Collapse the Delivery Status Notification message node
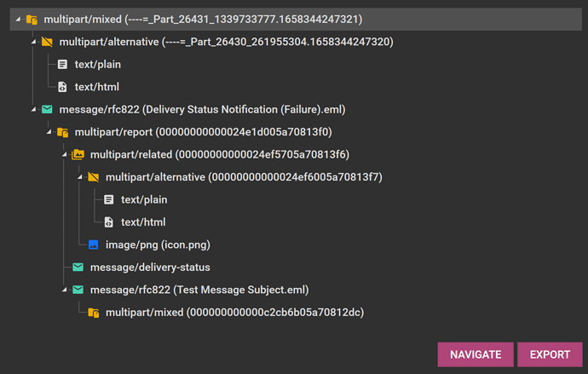This screenshot has width=588, height=374. [33, 109]
